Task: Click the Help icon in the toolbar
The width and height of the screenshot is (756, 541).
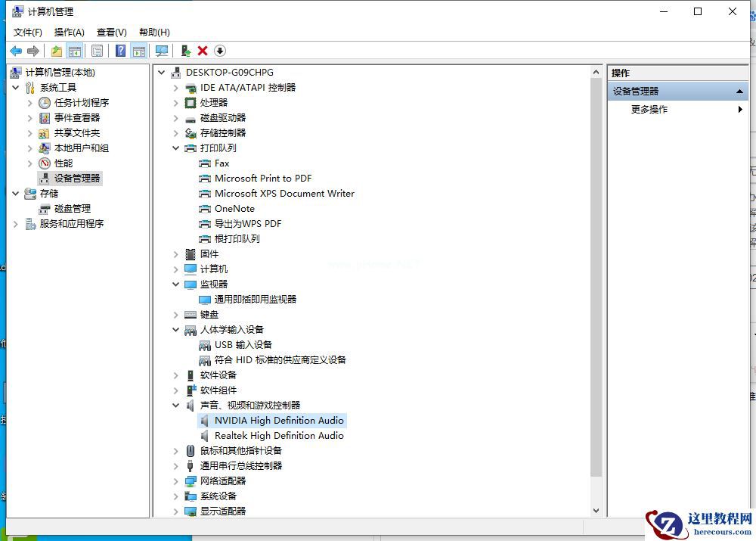Action: tap(121, 51)
